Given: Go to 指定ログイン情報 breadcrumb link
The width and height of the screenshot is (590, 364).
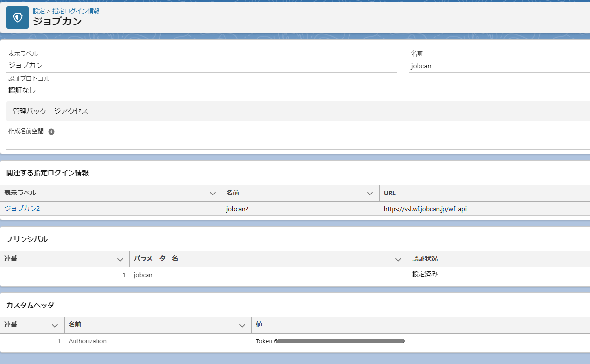Looking at the screenshot, I should coord(76,11).
